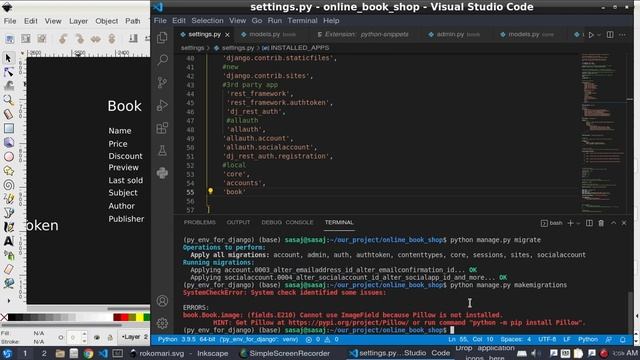Open Inkscape Layer menu

(78, 21)
